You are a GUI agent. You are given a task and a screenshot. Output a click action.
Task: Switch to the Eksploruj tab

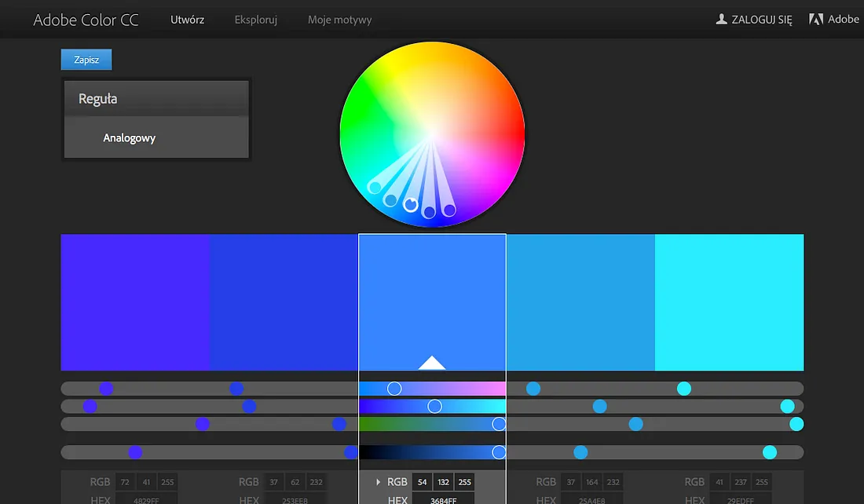(255, 20)
